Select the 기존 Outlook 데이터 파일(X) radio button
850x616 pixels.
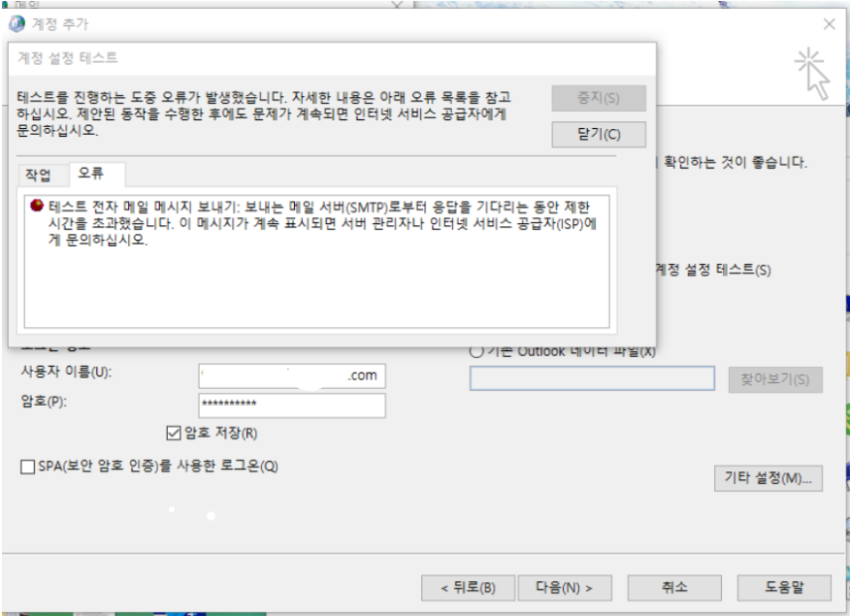[476, 351]
